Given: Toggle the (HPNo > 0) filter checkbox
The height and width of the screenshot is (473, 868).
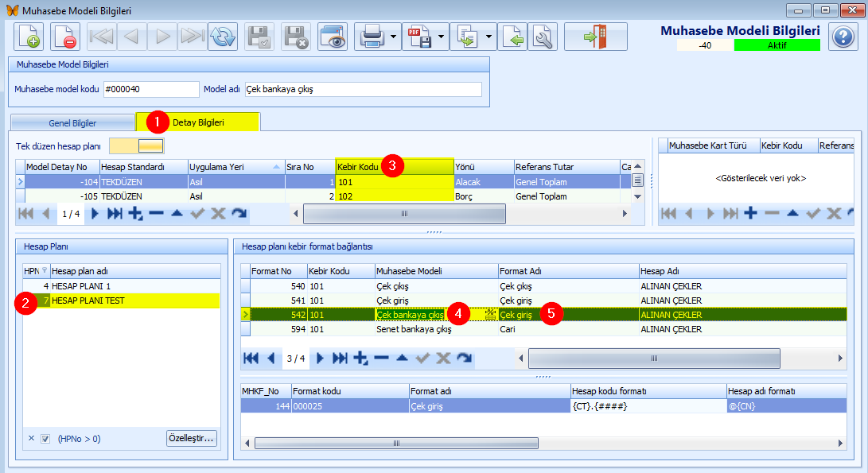Looking at the screenshot, I should pos(45,439).
